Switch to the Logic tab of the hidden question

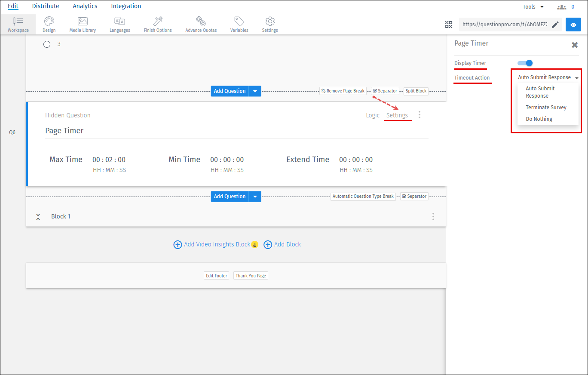[373, 115]
